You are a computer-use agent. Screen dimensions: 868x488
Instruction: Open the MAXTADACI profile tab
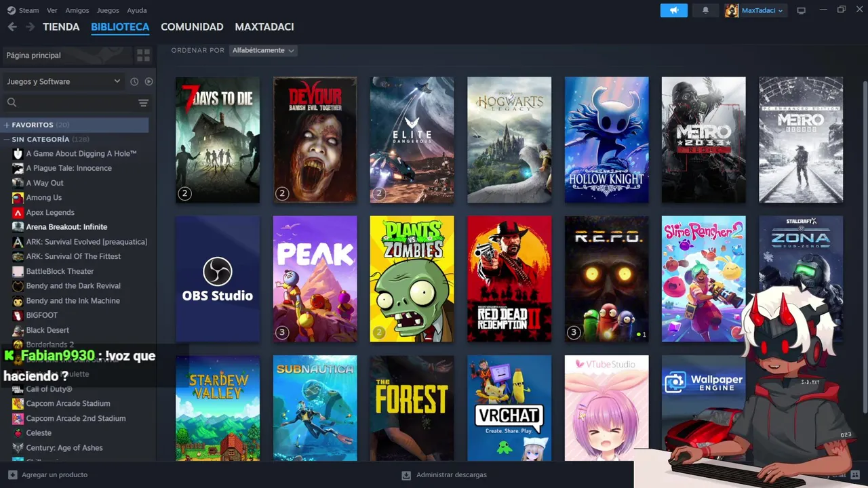[264, 27]
